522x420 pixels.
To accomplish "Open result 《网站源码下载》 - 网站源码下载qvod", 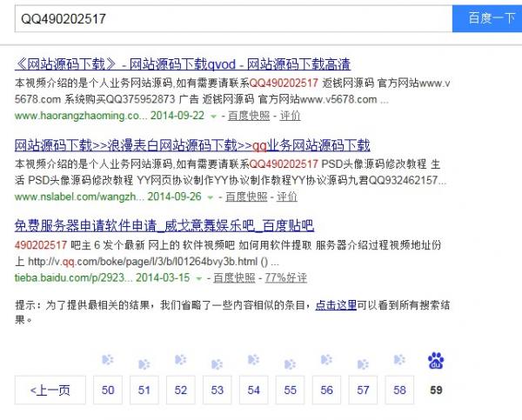I will (x=183, y=63).
